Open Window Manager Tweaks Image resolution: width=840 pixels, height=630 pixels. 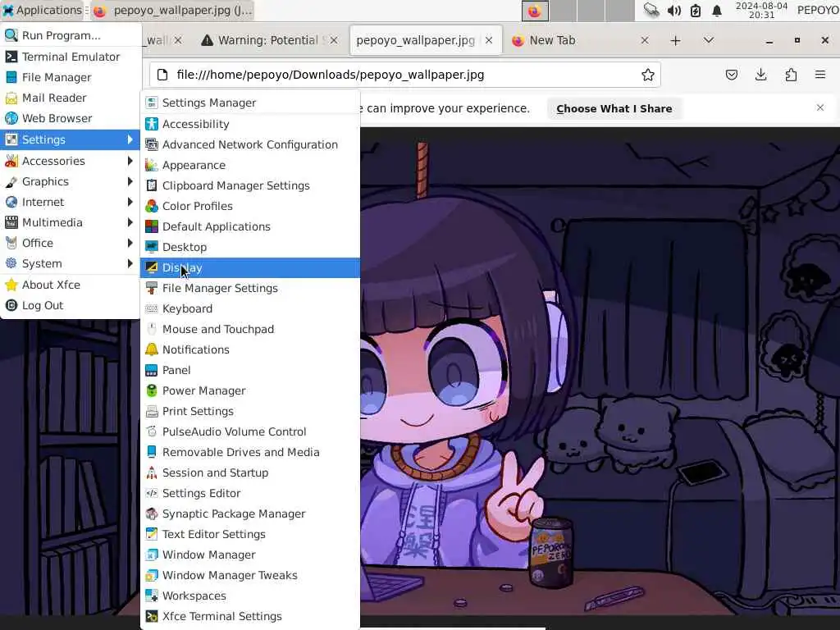click(249, 575)
